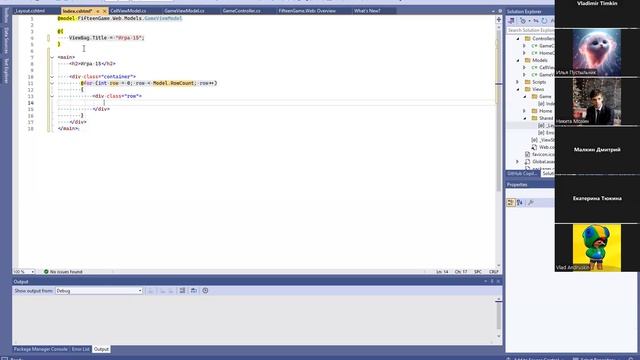The width and height of the screenshot is (640, 360).
Task: Click the CRLF line ending indicator
Action: tap(493, 271)
